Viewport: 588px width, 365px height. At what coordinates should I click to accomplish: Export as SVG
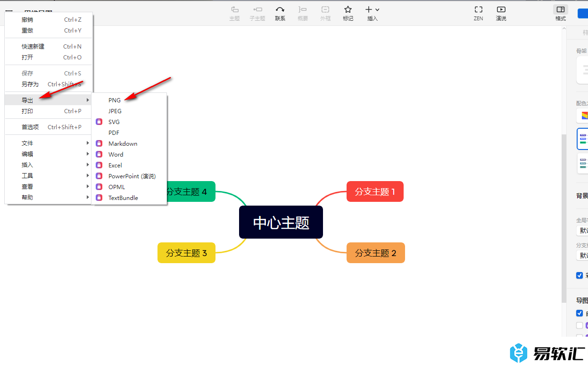tap(129, 122)
